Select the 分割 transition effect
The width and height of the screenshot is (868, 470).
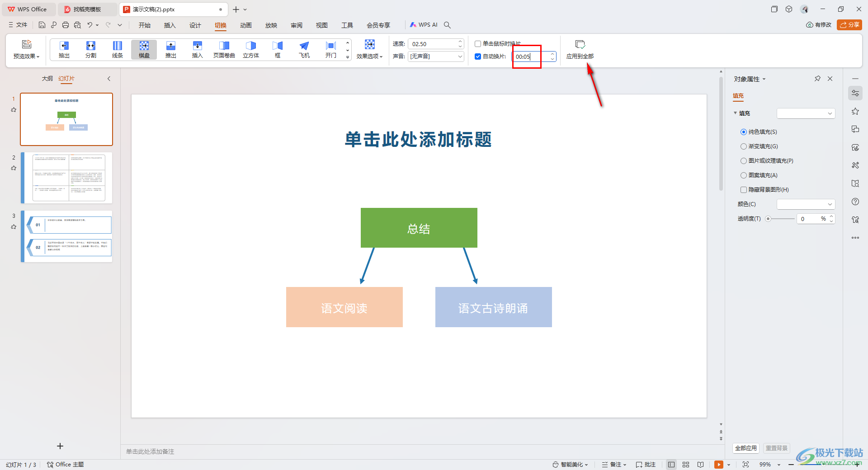tap(91, 49)
